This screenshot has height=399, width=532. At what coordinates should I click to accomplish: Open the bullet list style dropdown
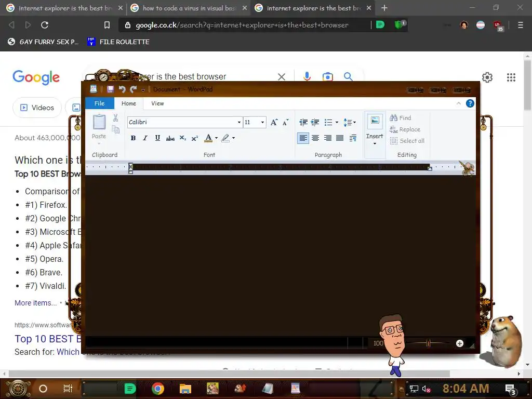[337, 122]
